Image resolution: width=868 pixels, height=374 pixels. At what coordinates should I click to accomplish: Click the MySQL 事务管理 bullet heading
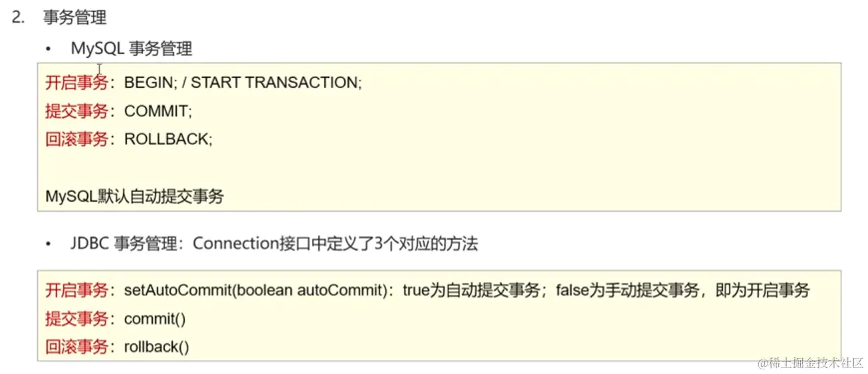point(132,49)
